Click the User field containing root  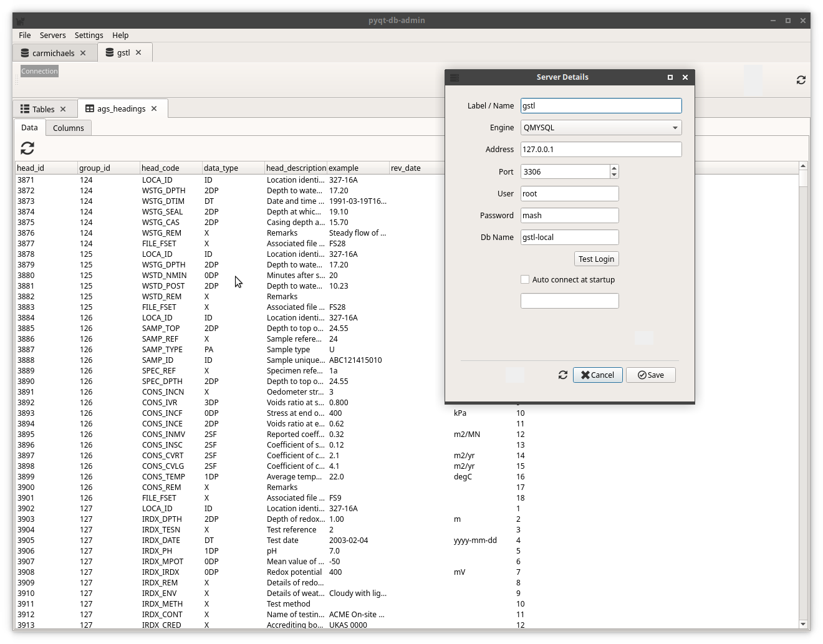point(570,194)
